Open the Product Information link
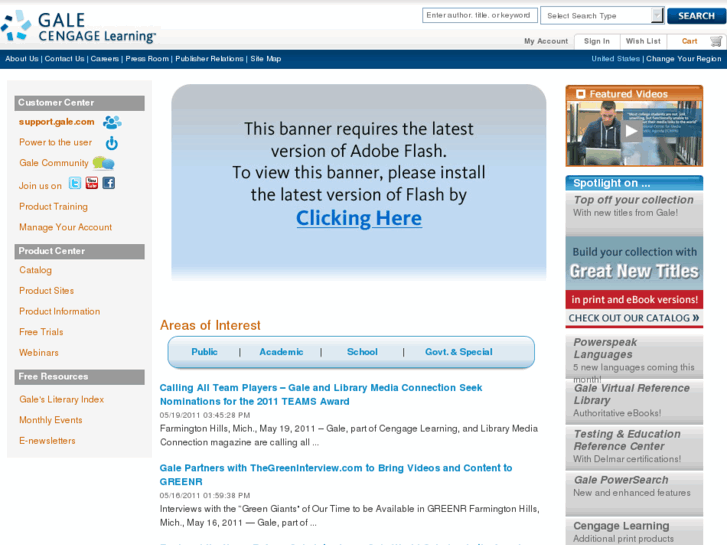The height and width of the screenshot is (545, 727). point(59,311)
